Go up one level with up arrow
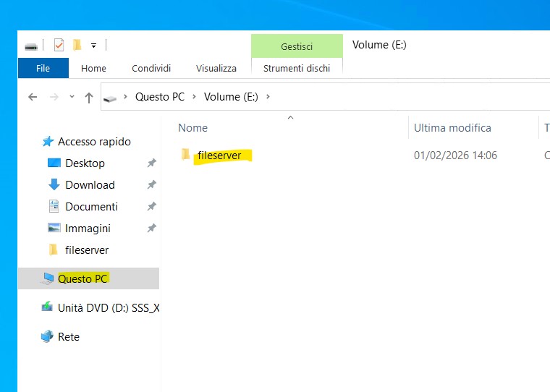Image resolution: width=550 pixels, height=392 pixels. point(89,97)
